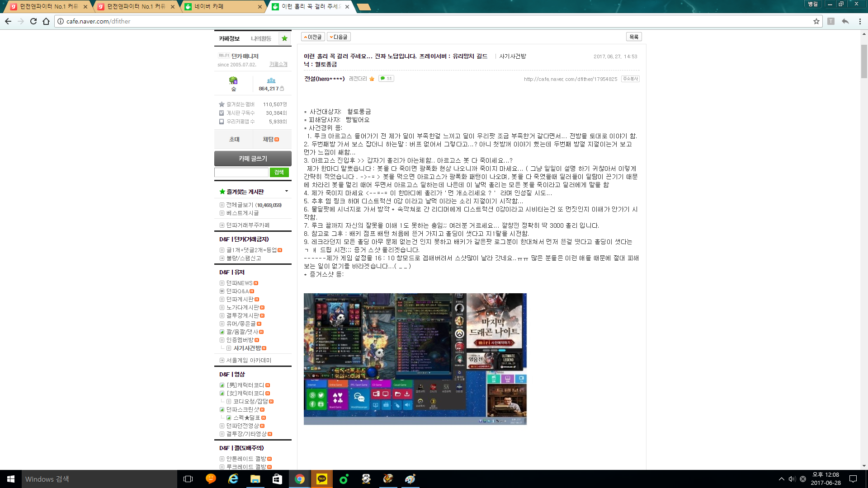Open Task View on the taskbar
The height and width of the screenshot is (488, 868).
coord(188,479)
